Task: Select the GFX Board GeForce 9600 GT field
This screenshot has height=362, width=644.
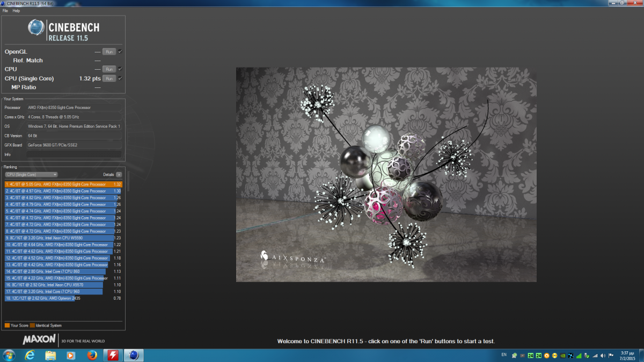Action: 74,145
